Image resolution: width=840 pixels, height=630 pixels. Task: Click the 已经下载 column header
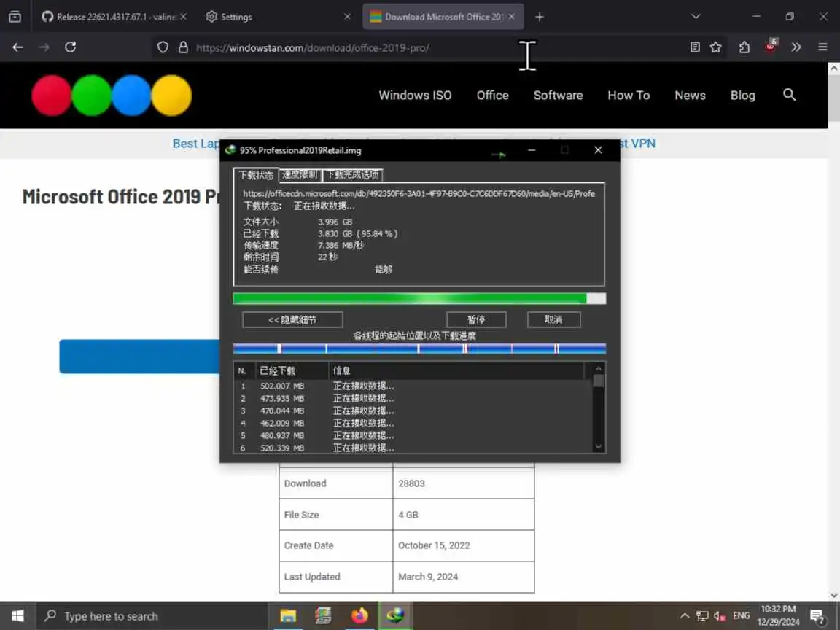(292, 370)
